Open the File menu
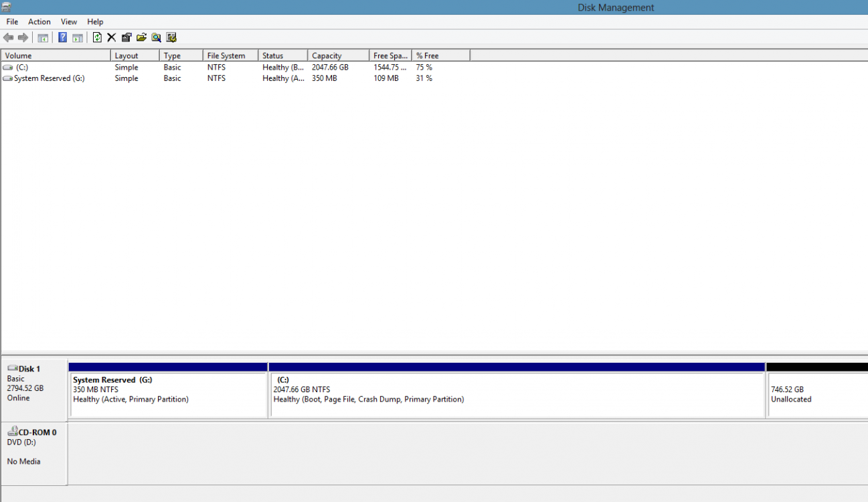 click(x=12, y=22)
